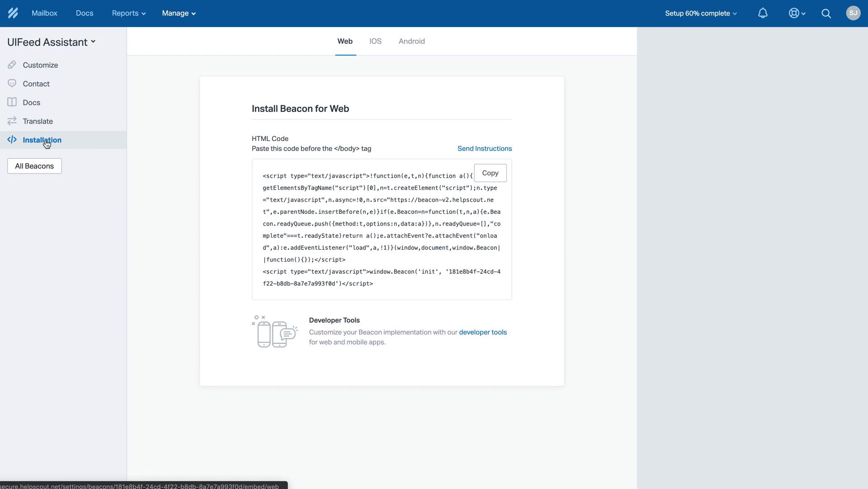The height and width of the screenshot is (489, 868).
Task: Select the Web tab
Action: [x=345, y=41]
